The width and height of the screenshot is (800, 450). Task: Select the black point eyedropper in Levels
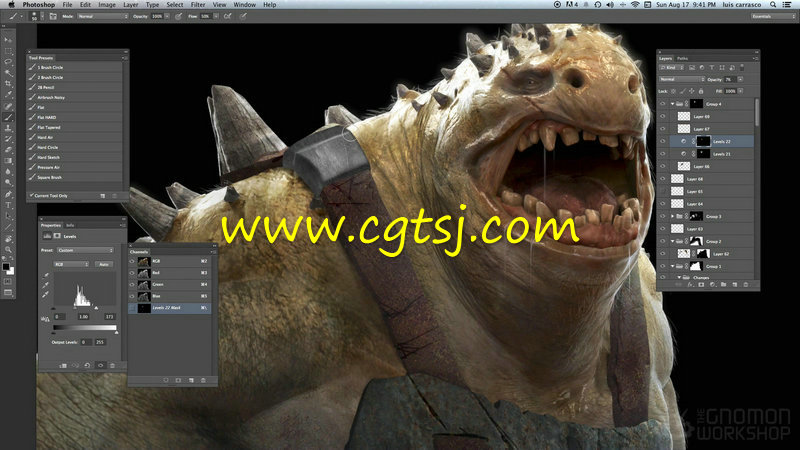(45, 275)
